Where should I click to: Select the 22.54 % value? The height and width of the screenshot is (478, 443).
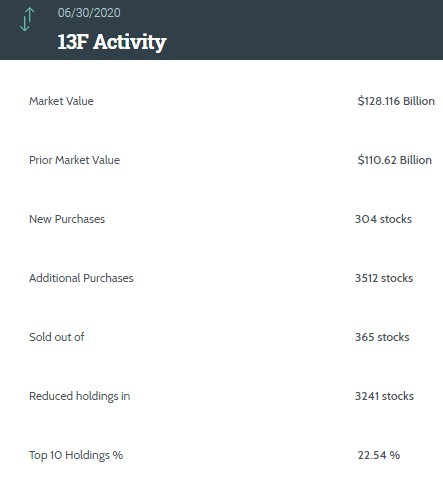[x=379, y=455]
